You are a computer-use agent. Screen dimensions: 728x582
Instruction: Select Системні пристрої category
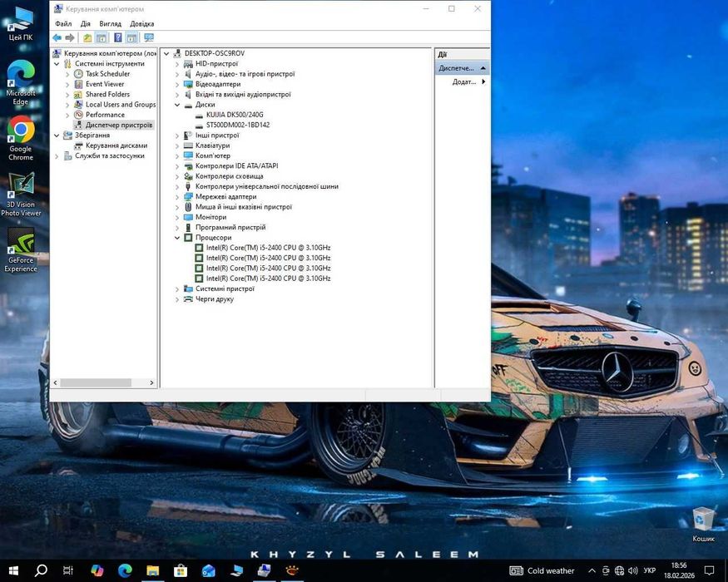click(225, 289)
